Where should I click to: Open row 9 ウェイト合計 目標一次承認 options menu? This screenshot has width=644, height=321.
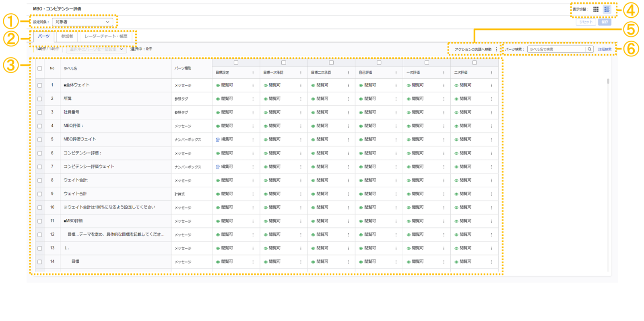pyautogui.click(x=300, y=194)
